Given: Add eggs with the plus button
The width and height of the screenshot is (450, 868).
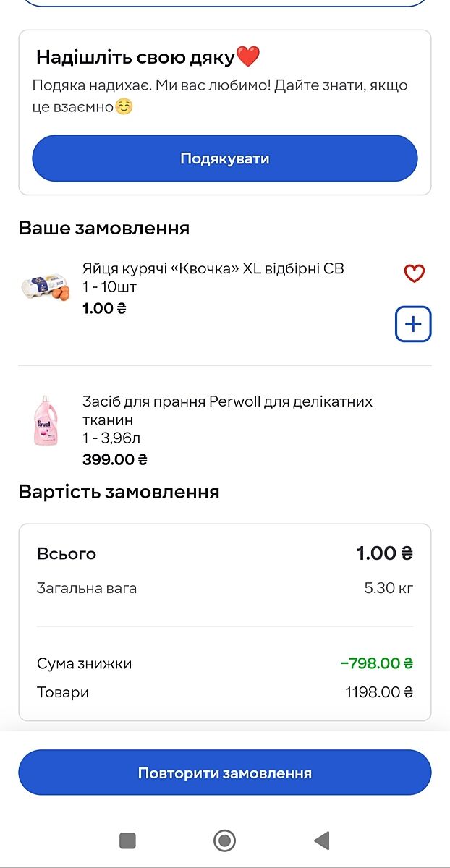Looking at the screenshot, I should [x=413, y=323].
